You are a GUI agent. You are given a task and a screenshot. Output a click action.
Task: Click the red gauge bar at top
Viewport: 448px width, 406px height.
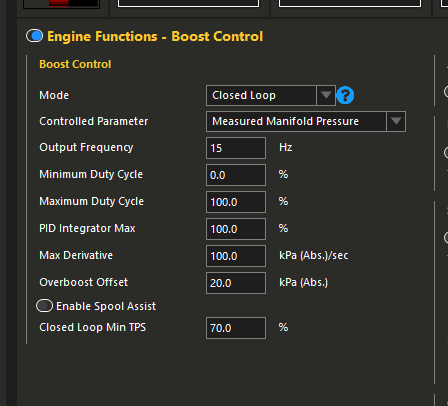(x=59, y=3)
